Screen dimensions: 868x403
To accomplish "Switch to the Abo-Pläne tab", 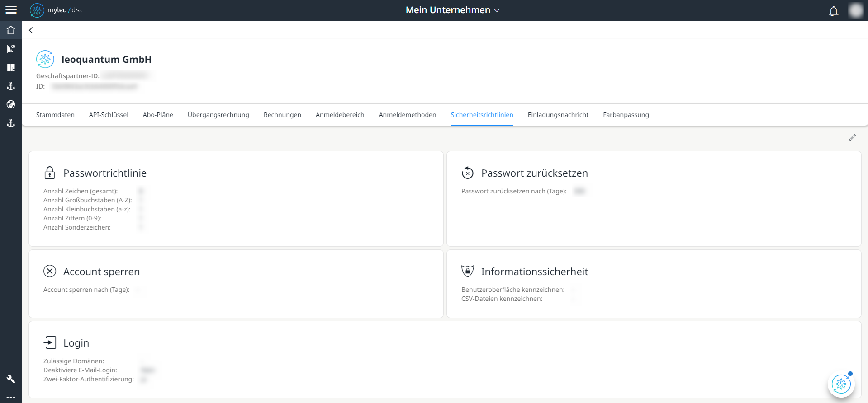I will [x=158, y=115].
